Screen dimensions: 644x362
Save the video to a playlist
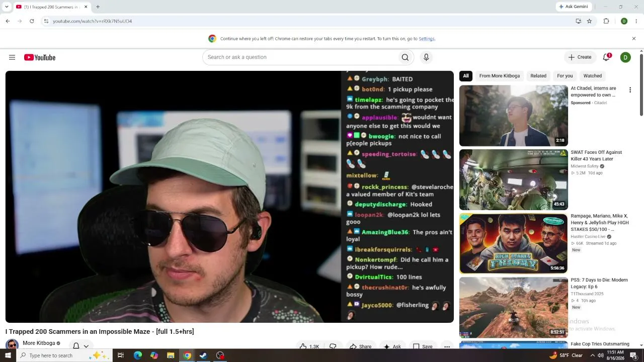tap(423, 346)
